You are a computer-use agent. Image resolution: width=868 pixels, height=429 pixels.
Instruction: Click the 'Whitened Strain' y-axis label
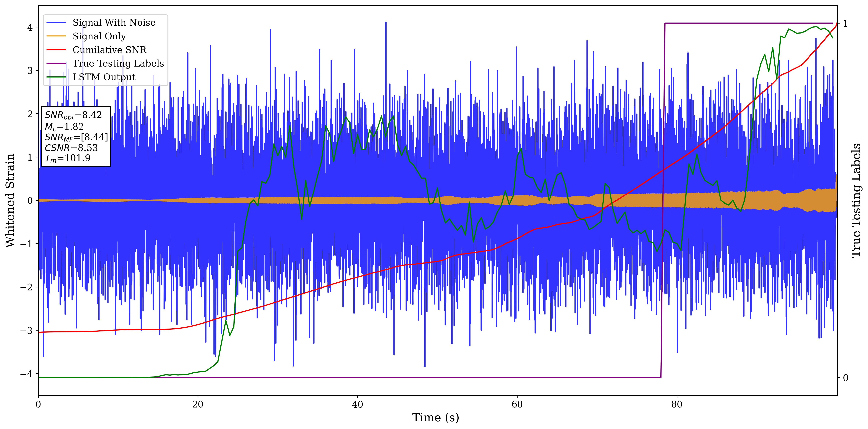10,200
